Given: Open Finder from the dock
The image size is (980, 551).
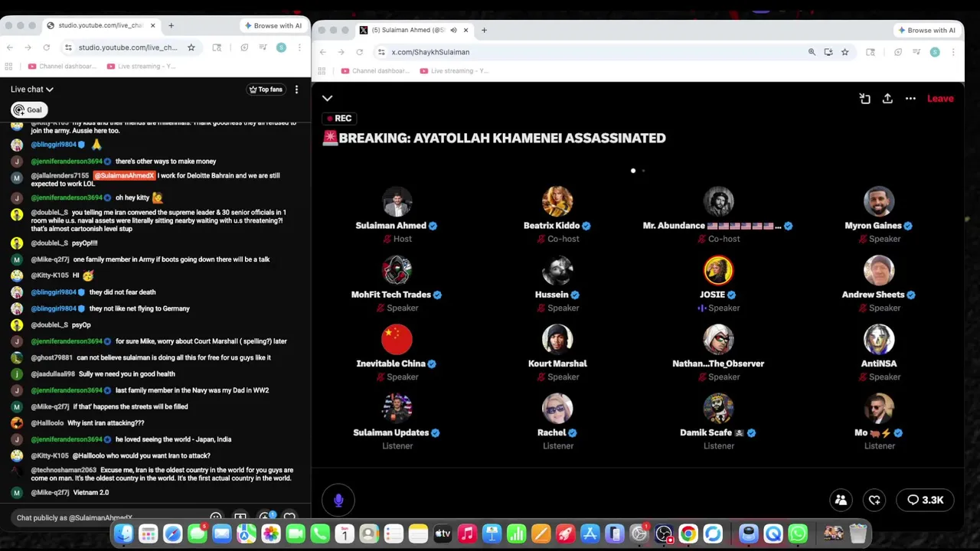Looking at the screenshot, I should [123, 533].
